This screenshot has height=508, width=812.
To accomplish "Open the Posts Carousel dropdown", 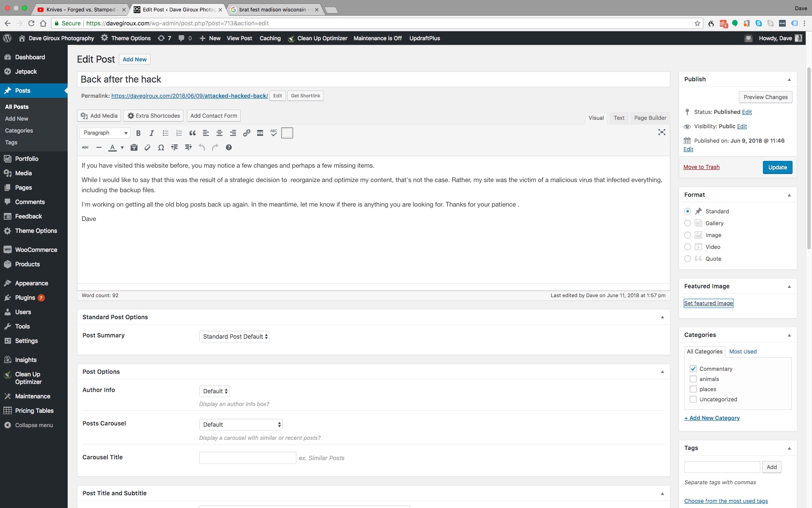I will [241, 425].
